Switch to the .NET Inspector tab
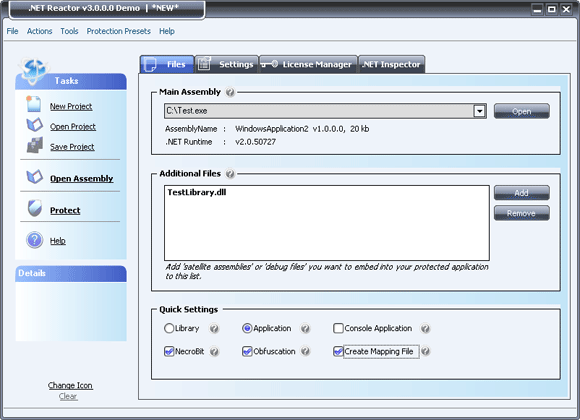 pyautogui.click(x=391, y=64)
